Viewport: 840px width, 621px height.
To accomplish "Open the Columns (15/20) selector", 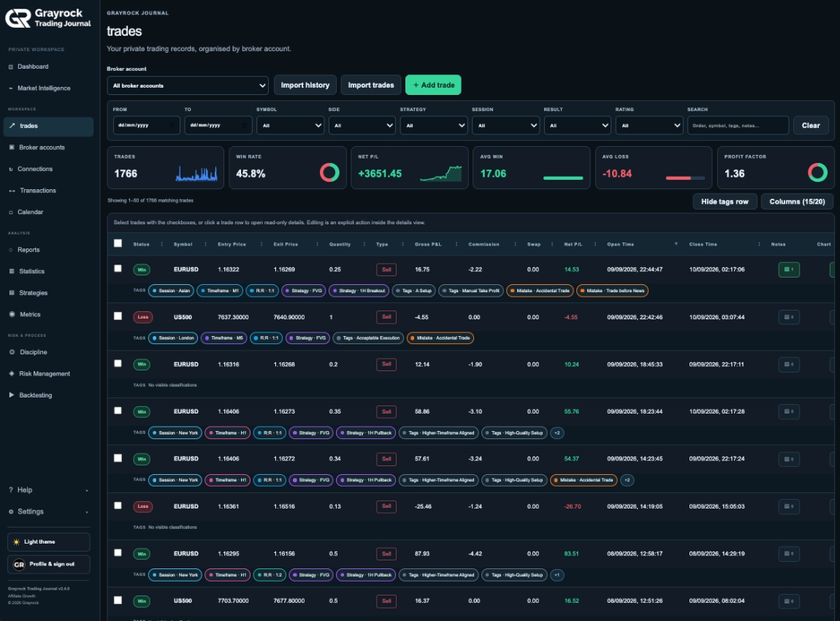I will 797,202.
